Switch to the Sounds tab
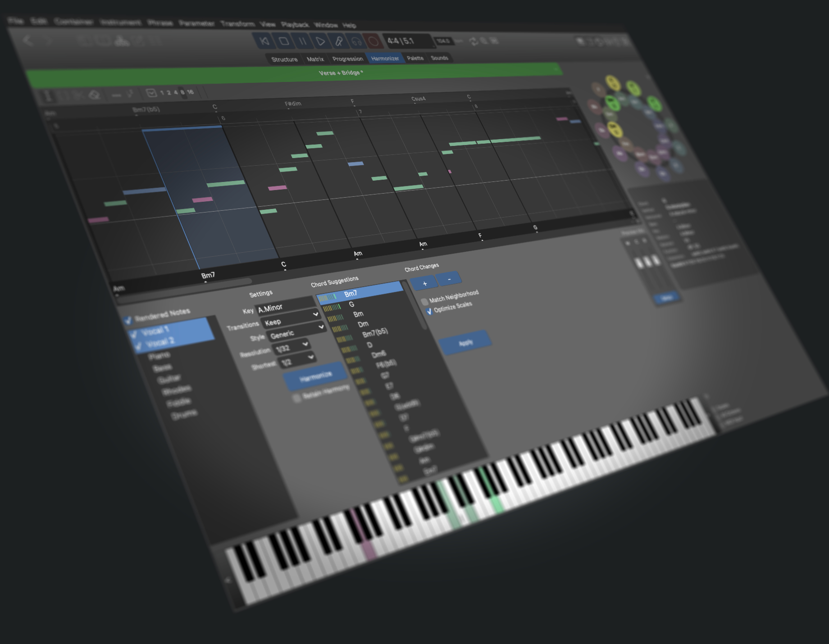The image size is (829, 644). (439, 58)
